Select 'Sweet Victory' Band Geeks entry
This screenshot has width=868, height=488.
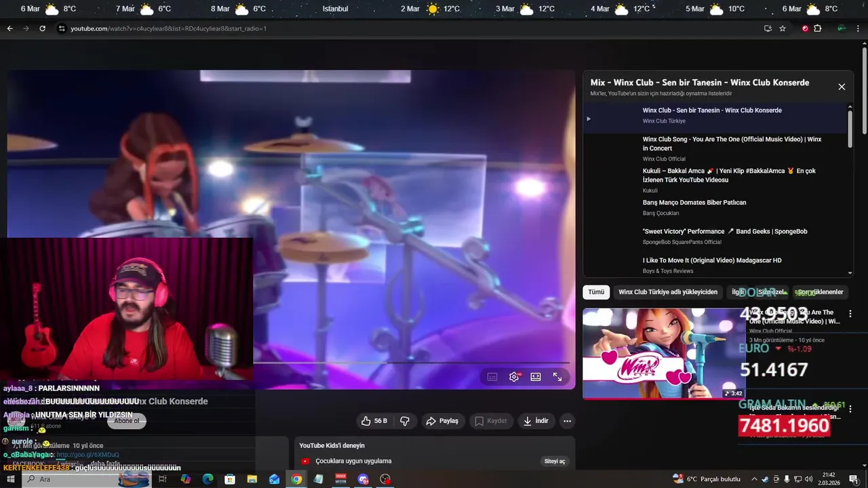(715, 237)
